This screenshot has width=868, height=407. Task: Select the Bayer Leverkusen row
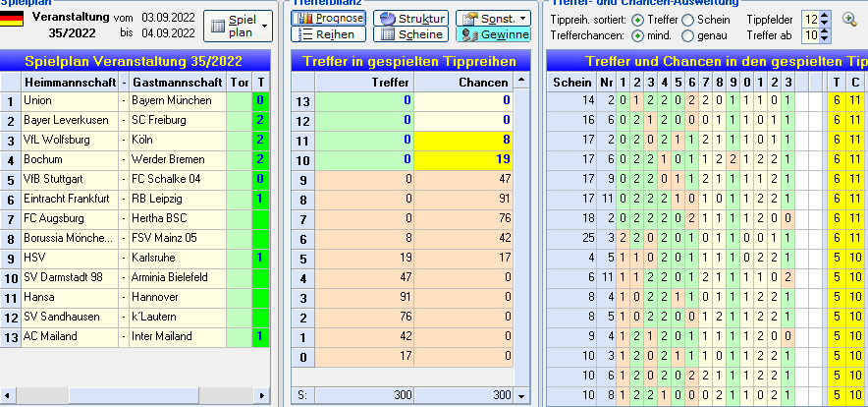(x=136, y=121)
